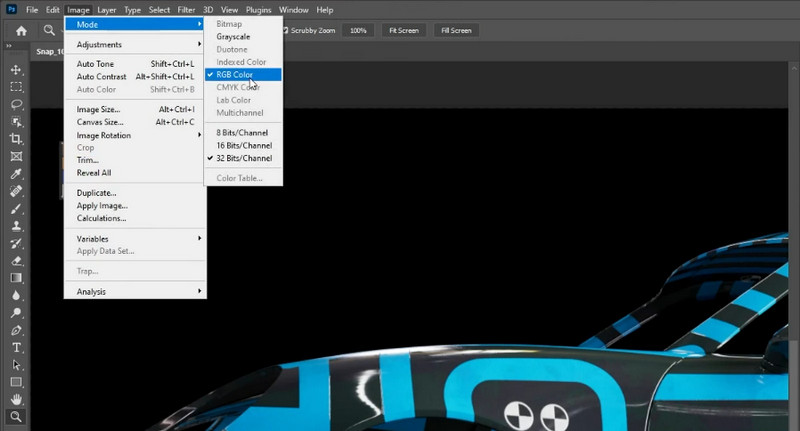Click the Fill Screen button
This screenshot has width=800, height=431.
pyautogui.click(x=456, y=31)
